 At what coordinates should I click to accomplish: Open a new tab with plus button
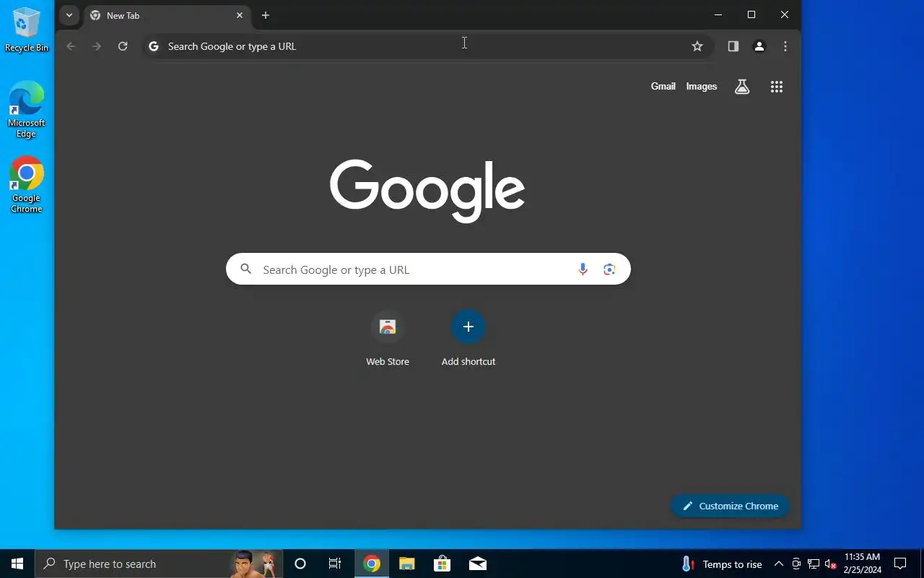click(266, 15)
